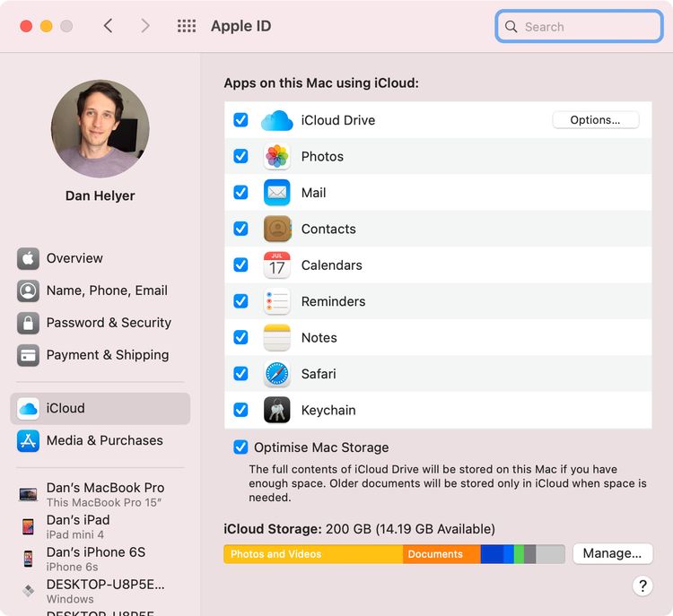Image resolution: width=673 pixels, height=616 pixels.
Task: Click the Keychain keys icon
Action: pos(277,410)
